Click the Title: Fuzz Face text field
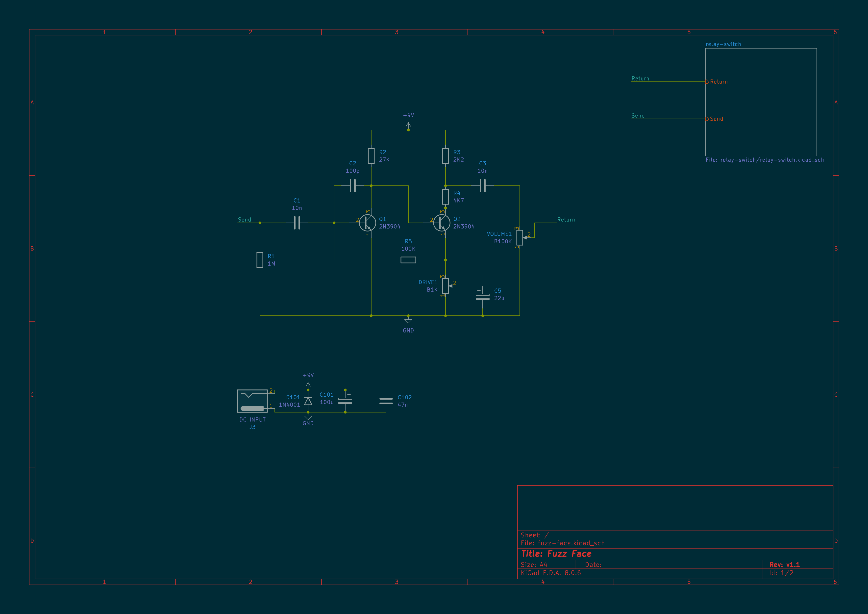The height and width of the screenshot is (614, 868). [556, 554]
